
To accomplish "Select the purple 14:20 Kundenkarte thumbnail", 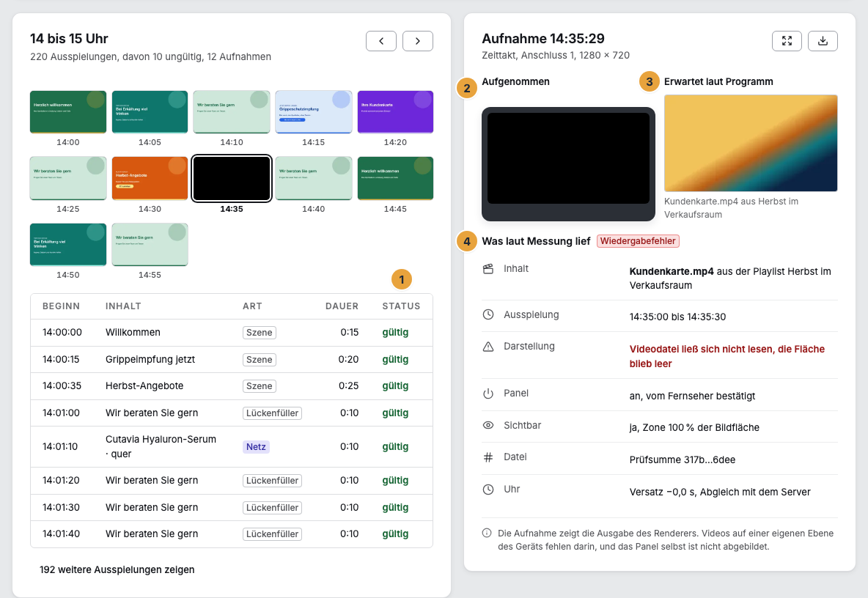I will (x=395, y=111).
